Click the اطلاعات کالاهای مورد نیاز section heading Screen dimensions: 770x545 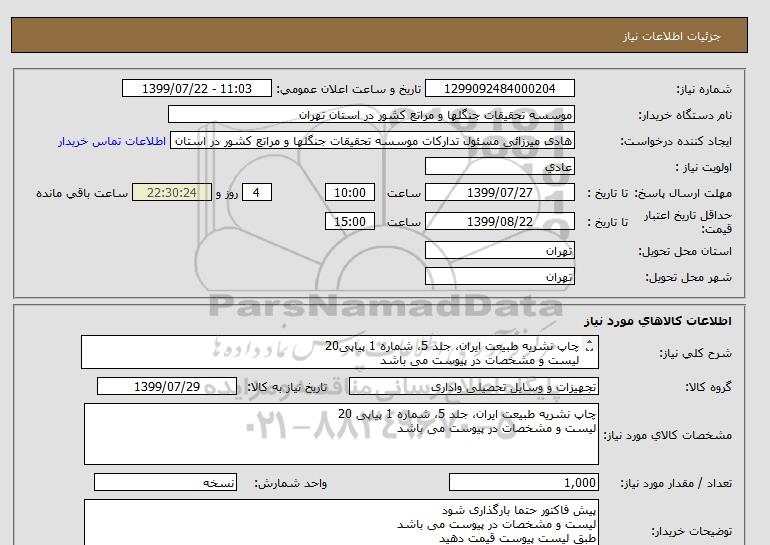point(658,321)
